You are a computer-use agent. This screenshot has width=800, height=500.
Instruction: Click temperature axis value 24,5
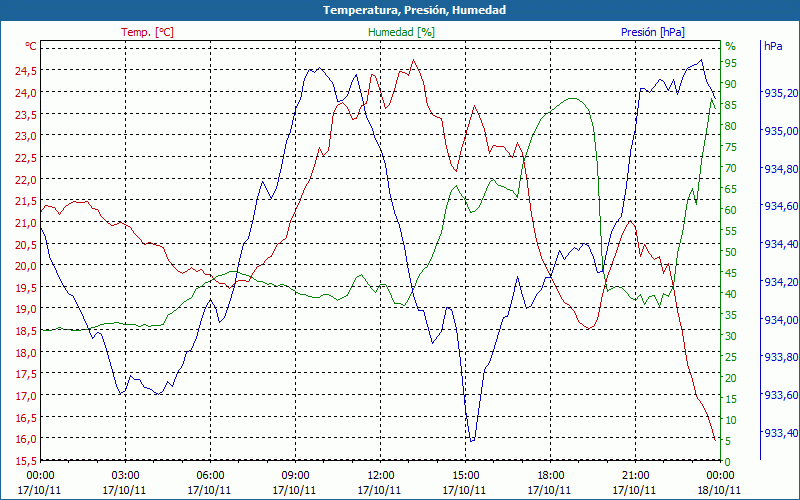tap(26, 71)
